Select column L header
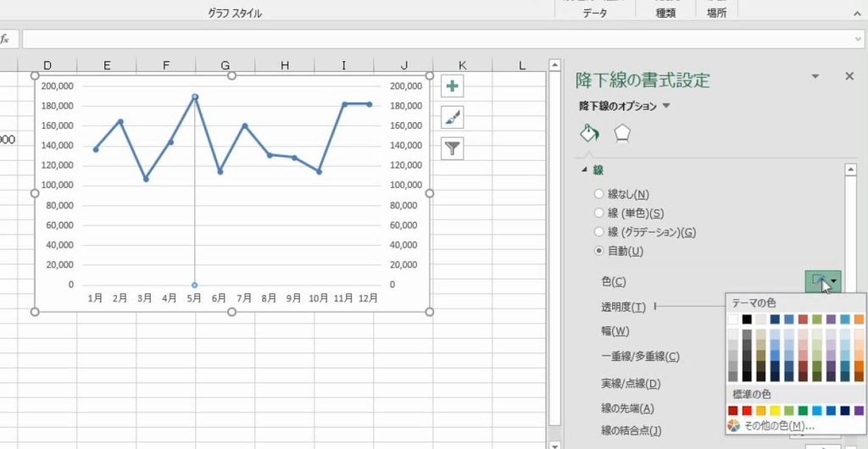 coord(521,66)
